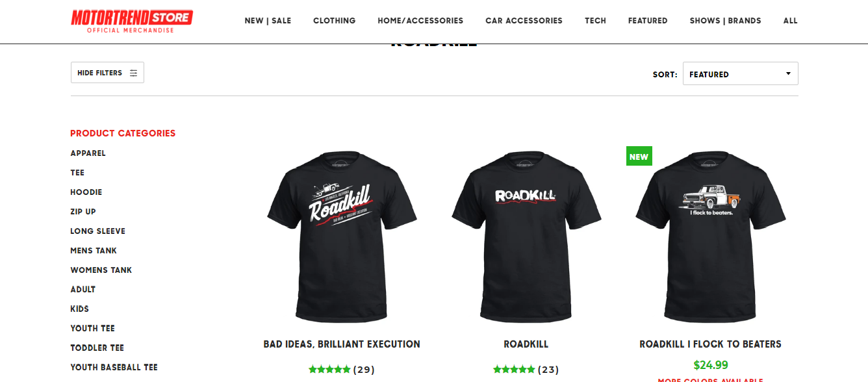Screen dimensions: 868x382
Task: Filter by Zip Up category
Action: point(83,212)
